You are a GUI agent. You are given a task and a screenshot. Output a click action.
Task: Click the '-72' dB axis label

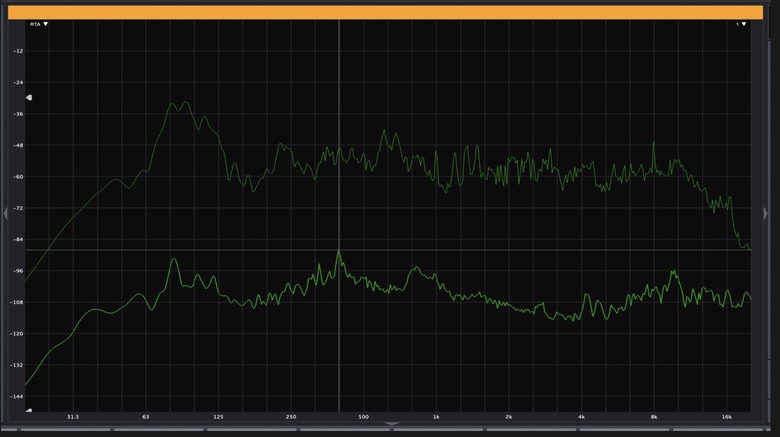tap(18, 208)
